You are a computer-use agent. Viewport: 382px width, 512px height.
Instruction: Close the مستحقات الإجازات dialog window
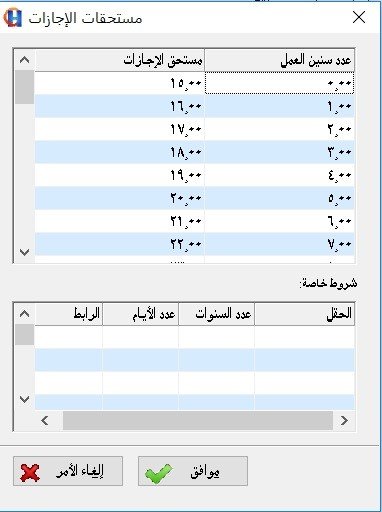pos(359,17)
